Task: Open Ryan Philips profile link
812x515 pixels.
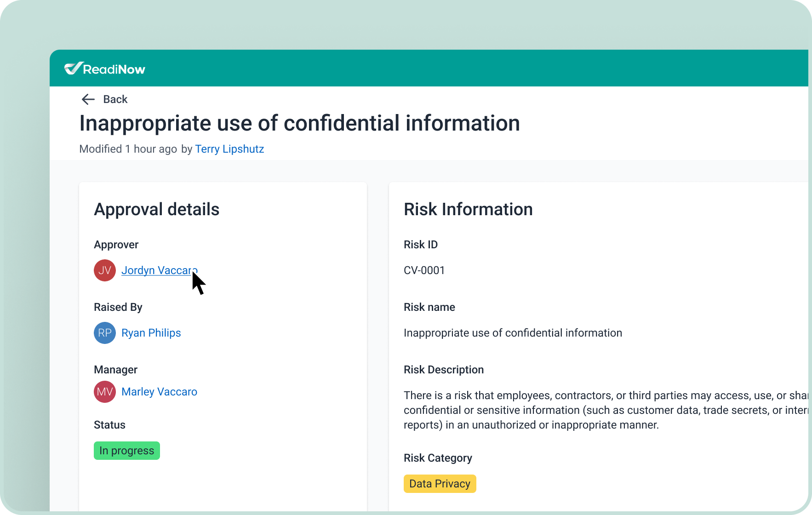Action: (x=151, y=333)
